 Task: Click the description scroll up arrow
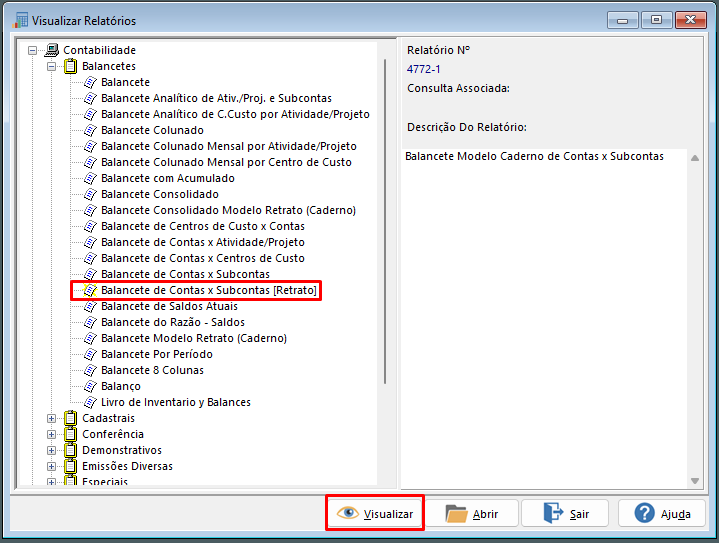click(695, 158)
